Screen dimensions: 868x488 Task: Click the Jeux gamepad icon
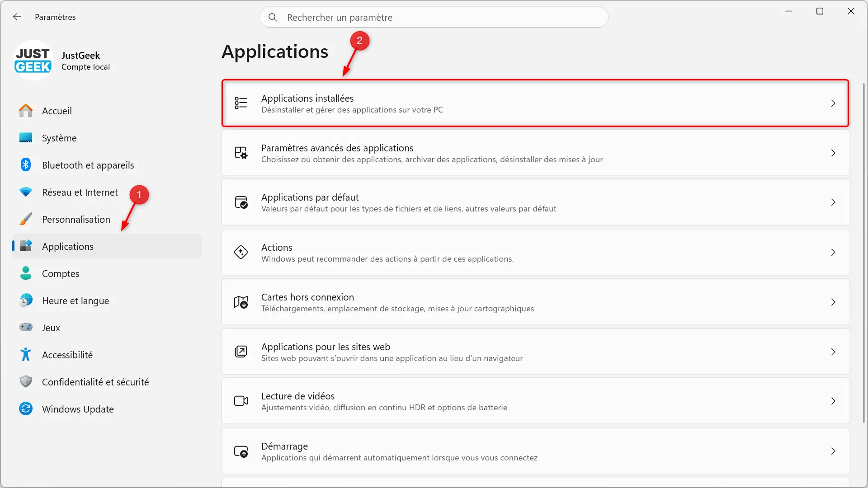26,327
